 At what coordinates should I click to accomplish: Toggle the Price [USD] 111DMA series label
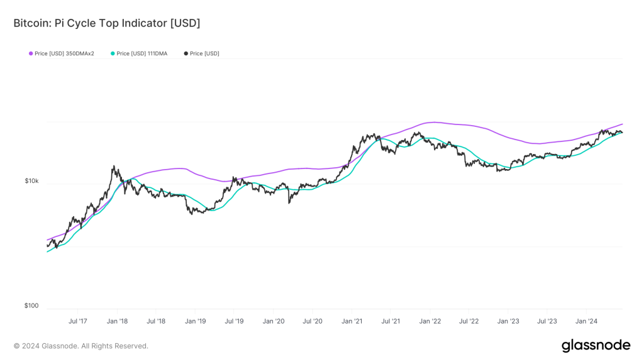[x=142, y=53]
